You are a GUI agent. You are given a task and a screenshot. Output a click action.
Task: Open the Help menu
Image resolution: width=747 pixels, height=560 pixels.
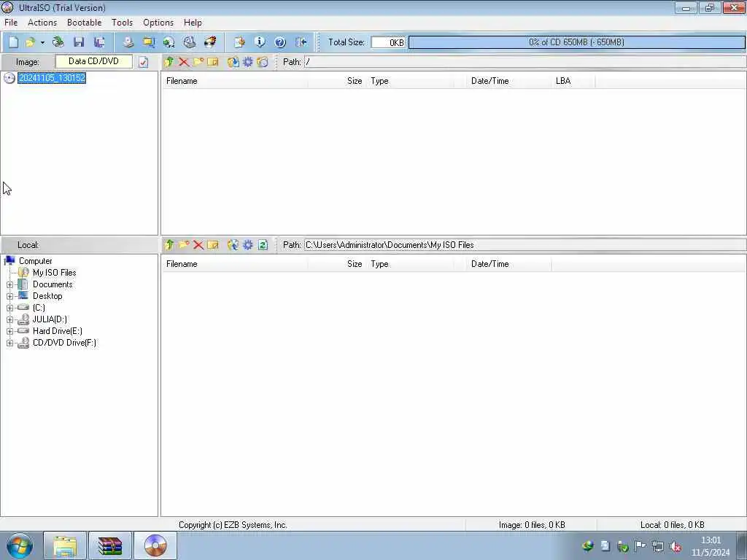(x=193, y=23)
